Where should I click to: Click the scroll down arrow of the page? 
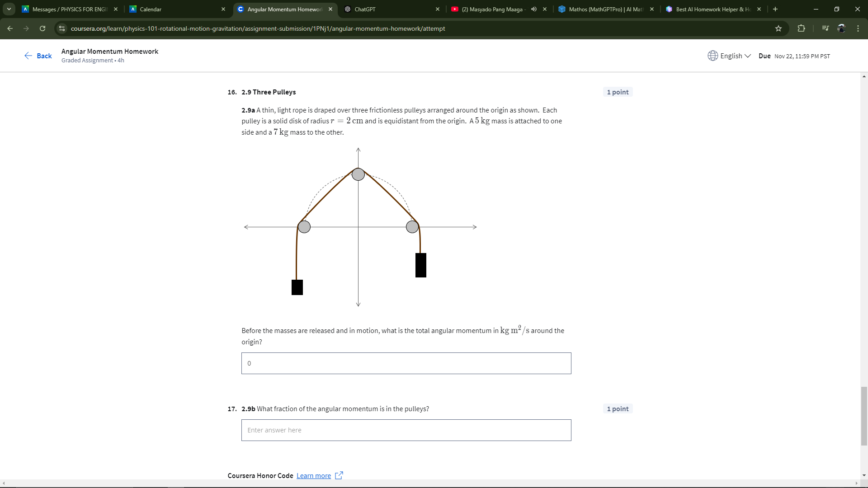[864, 475]
